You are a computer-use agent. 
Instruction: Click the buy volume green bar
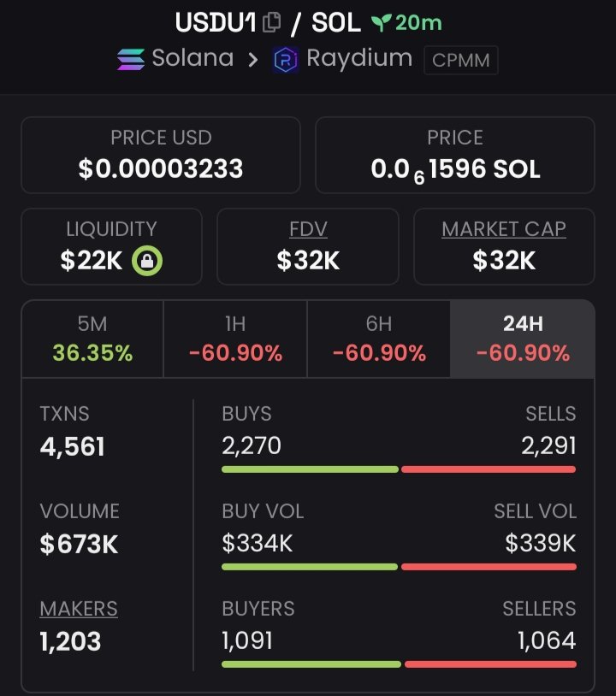(310, 567)
